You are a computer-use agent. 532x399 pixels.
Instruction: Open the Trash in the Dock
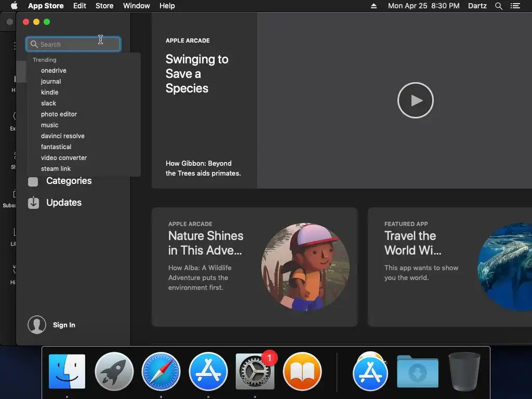coord(464,371)
